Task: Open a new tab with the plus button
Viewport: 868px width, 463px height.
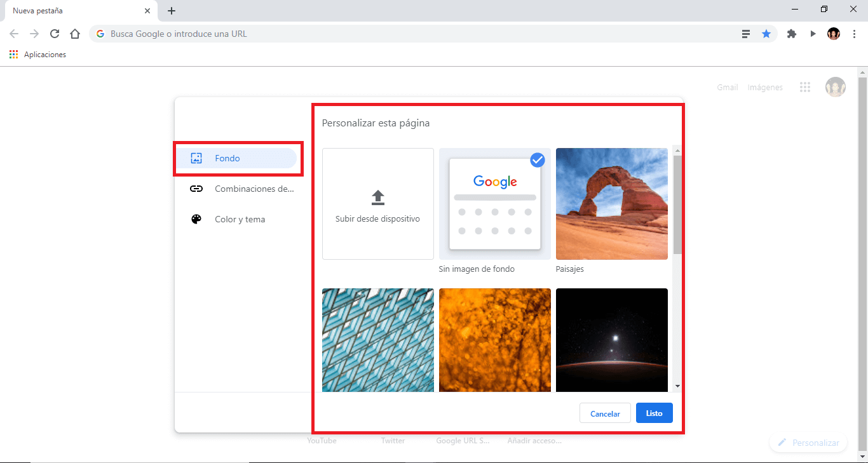Action: point(172,11)
